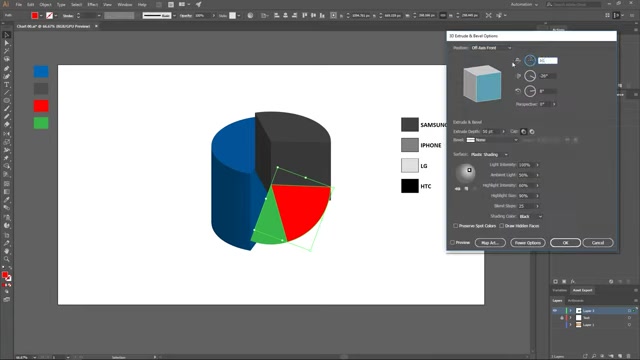Click the Y-axis rotation dial icon

[530, 76]
